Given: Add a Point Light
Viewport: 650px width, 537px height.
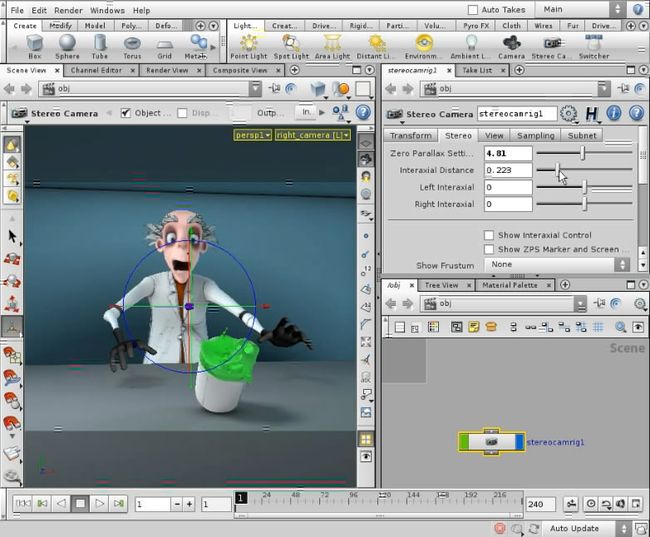Looking at the screenshot, I should pos(249,47).
